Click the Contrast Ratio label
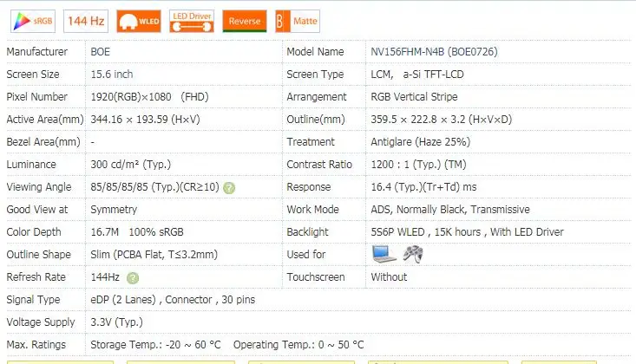 click(319, 165)
